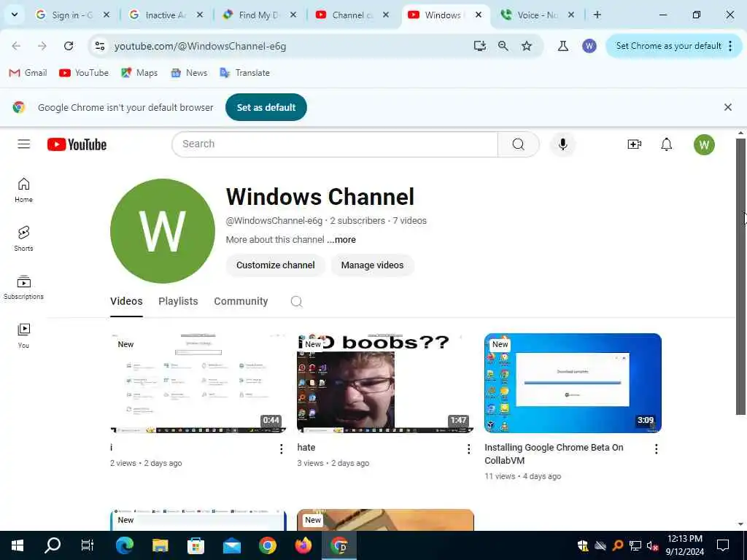This screenshot has height=560, width=747.
Task: Open the Gmail bookmark
Action: click(28, 73)
